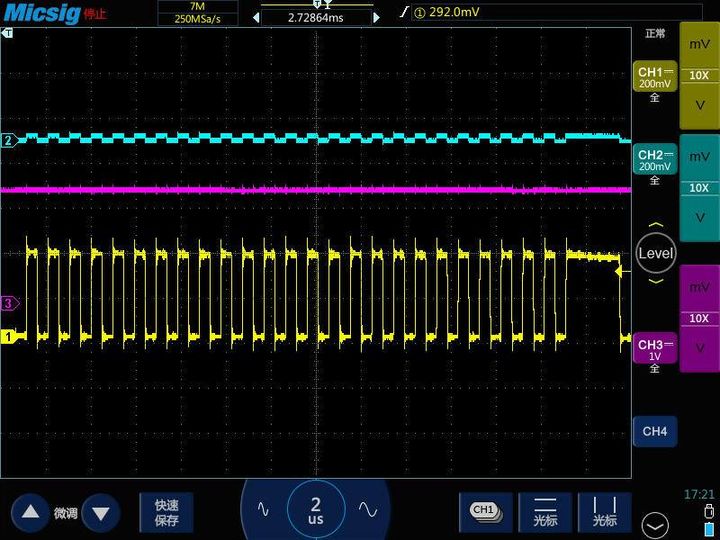Tap the 2.72864ms time delay field

pos(316,17)
